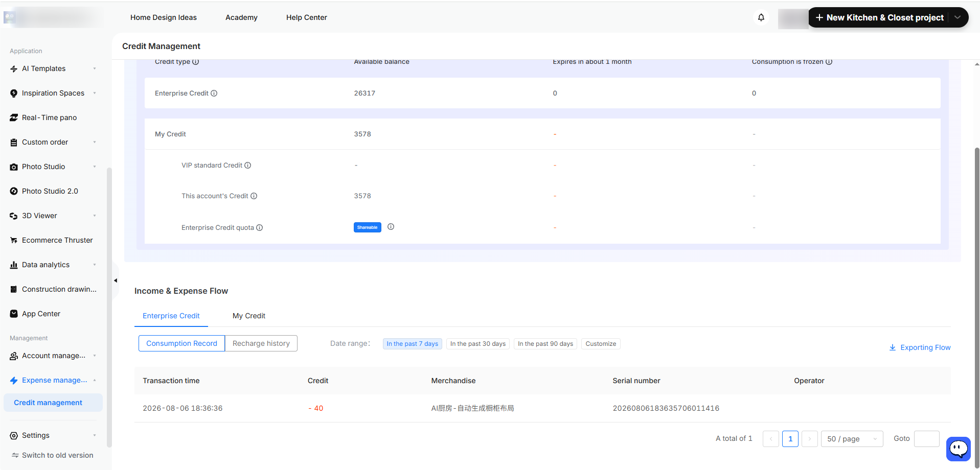Expand the Data analytics submenu arrow
This screenshot has height=470, width=980.
pos(95,265)
